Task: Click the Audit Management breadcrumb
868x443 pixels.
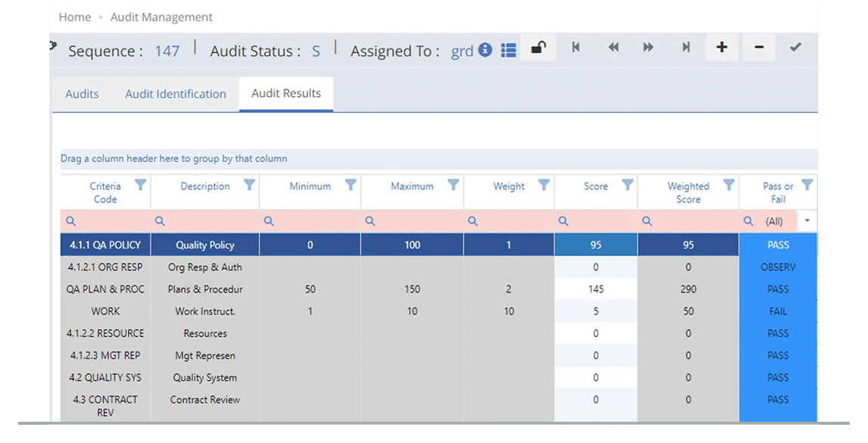Action: (161, 16)
